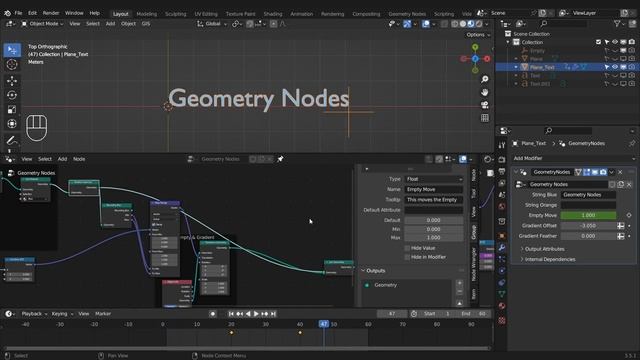Open the Modifier properties wrench tab

click(502, 248)
